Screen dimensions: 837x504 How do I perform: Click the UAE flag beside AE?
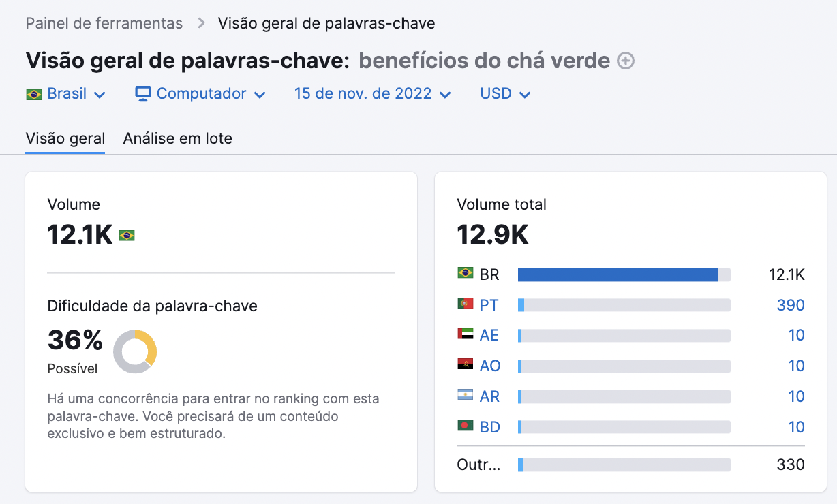coord(466,335)
